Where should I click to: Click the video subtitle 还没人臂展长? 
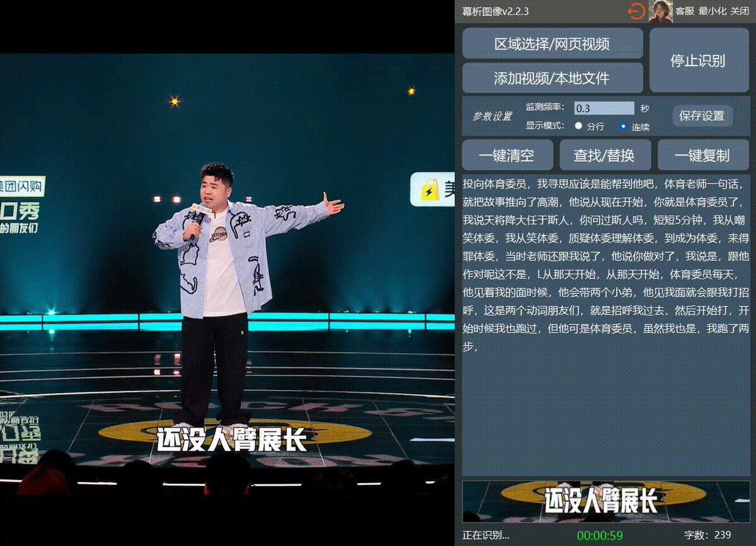point(231,439)
